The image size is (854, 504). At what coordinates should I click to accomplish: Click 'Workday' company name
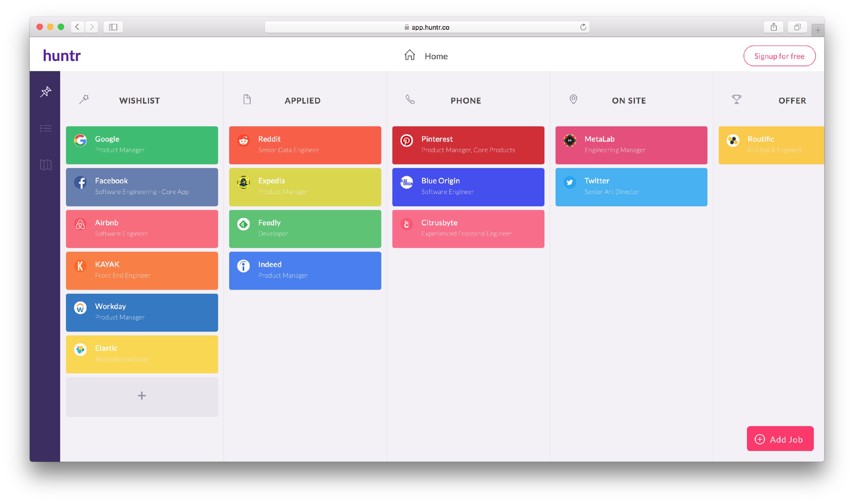(x=110, y=306)
